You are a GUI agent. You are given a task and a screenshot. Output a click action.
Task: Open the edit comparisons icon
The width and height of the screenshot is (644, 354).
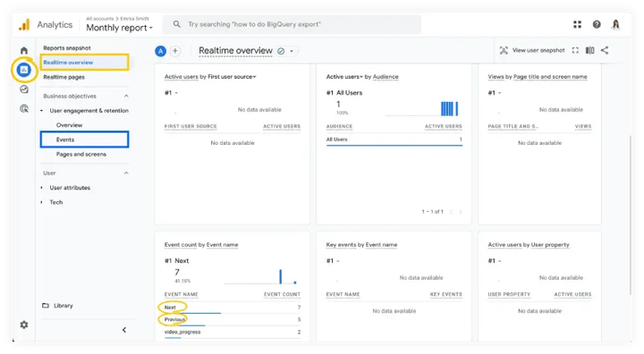pyautogui.click(x=589, y=50)
